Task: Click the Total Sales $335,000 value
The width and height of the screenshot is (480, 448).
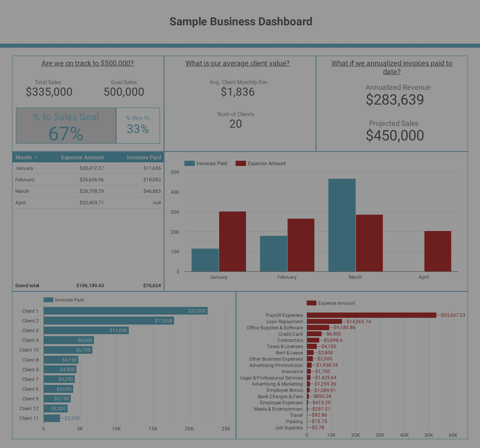Action: [49, 92]
